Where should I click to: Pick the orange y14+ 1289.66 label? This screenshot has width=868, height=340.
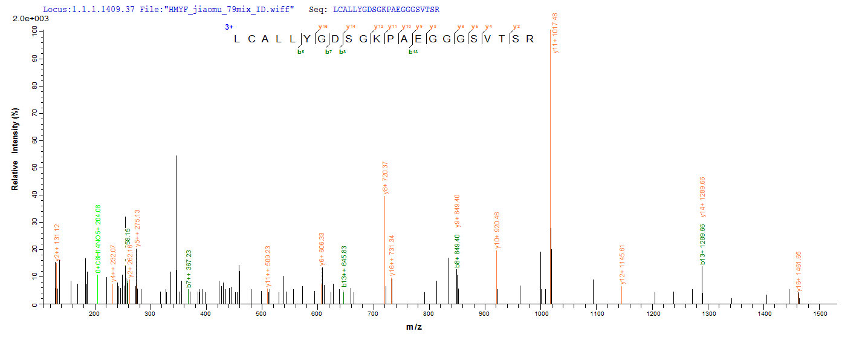[x=702, y=197]
